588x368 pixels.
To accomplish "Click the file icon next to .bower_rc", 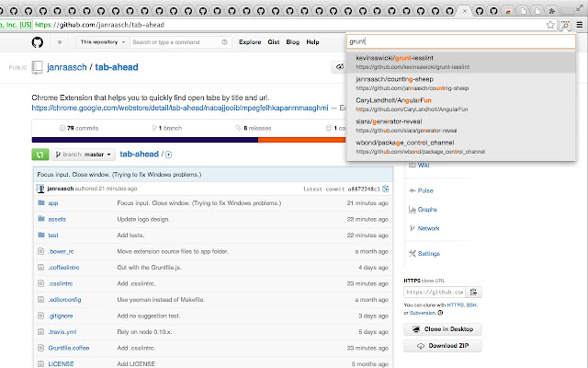I will click(x=40, y=251).
